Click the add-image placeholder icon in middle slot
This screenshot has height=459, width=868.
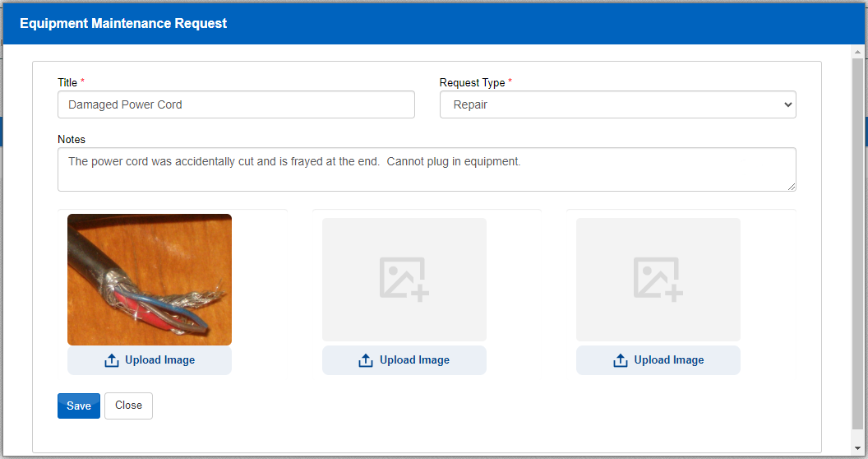tap(404, 279)
